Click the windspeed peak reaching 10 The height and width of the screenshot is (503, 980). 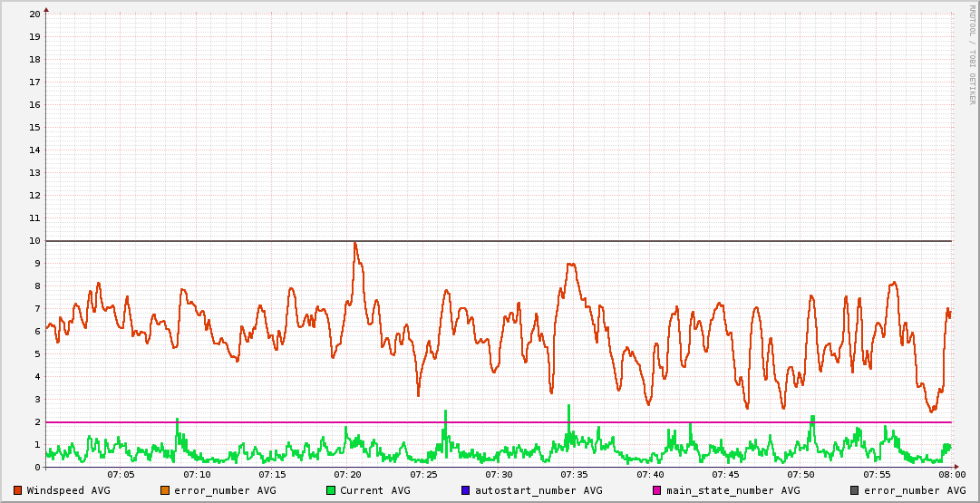click(x=354, y=243)
